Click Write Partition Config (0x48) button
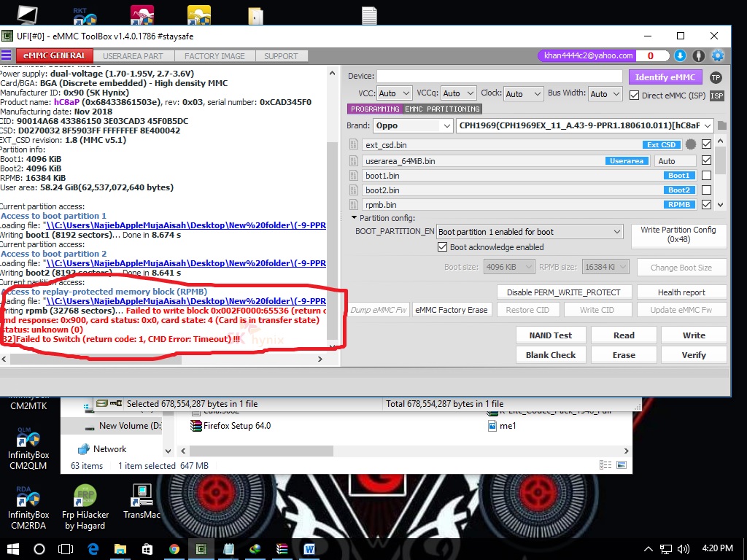747x560 pixels. click(678, 235)
